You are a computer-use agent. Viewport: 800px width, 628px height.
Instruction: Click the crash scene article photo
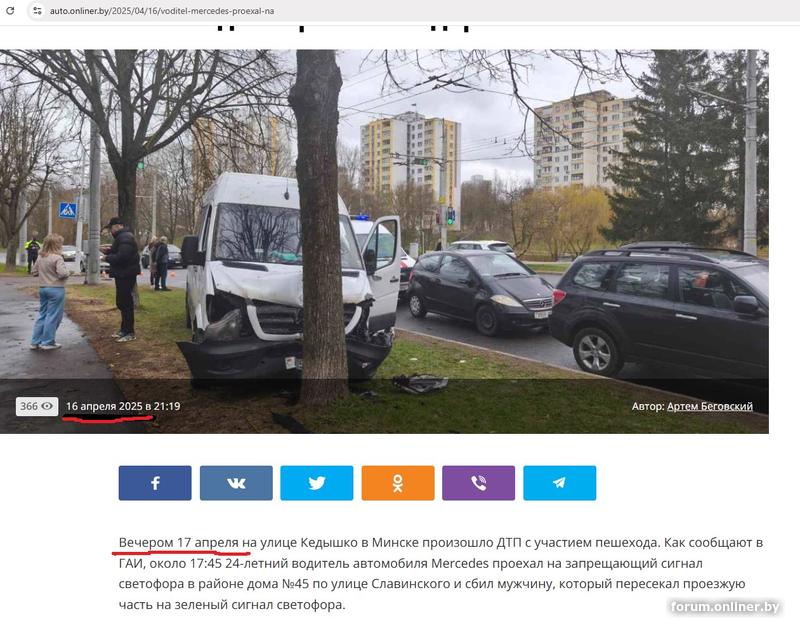coord(384,241)
